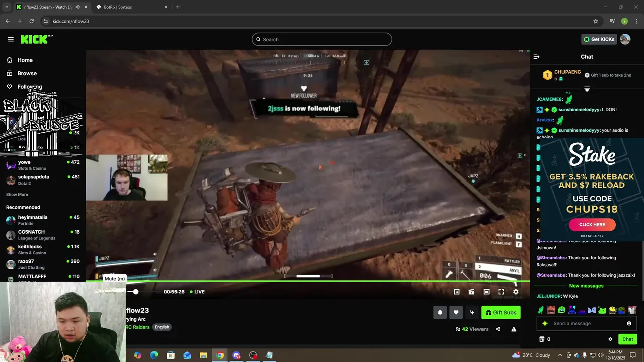The height and width of the screenshot is (362, 644).
Task: Click the Gift Subs button
Action: tap(501, 313)
